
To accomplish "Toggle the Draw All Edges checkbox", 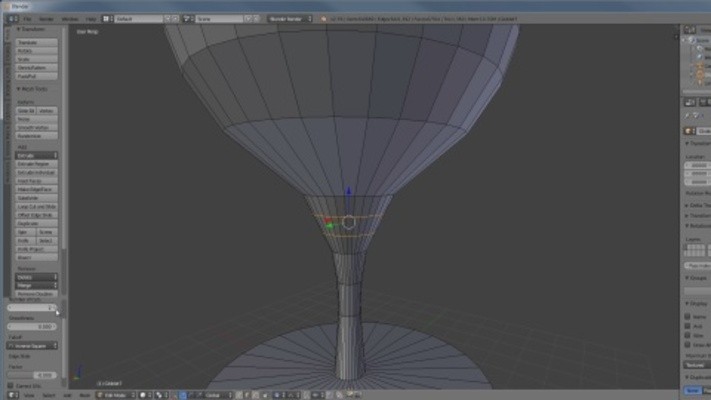I will click(x=687, y=345).
